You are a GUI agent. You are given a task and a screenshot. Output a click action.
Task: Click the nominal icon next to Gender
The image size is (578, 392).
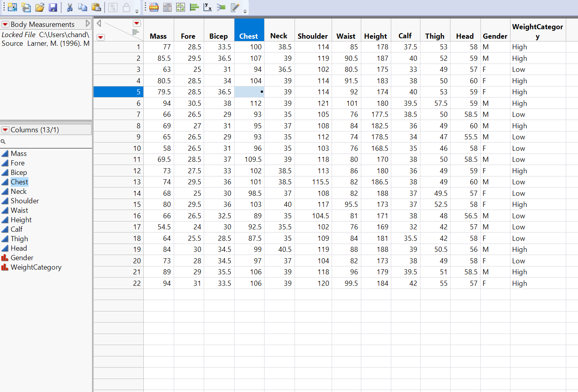click(x=5, y=258)
